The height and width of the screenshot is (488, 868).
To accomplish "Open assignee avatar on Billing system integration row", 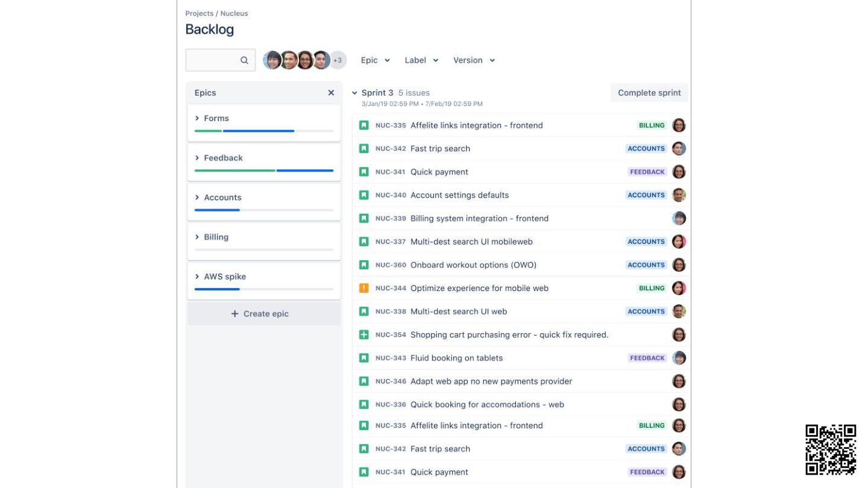I will point(679,218).
